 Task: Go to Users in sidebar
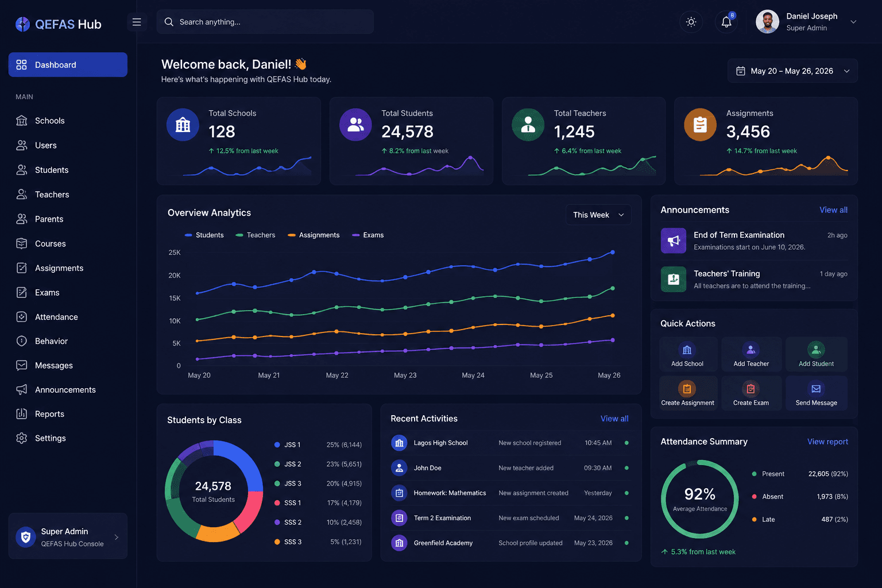(x=68, y=145)
